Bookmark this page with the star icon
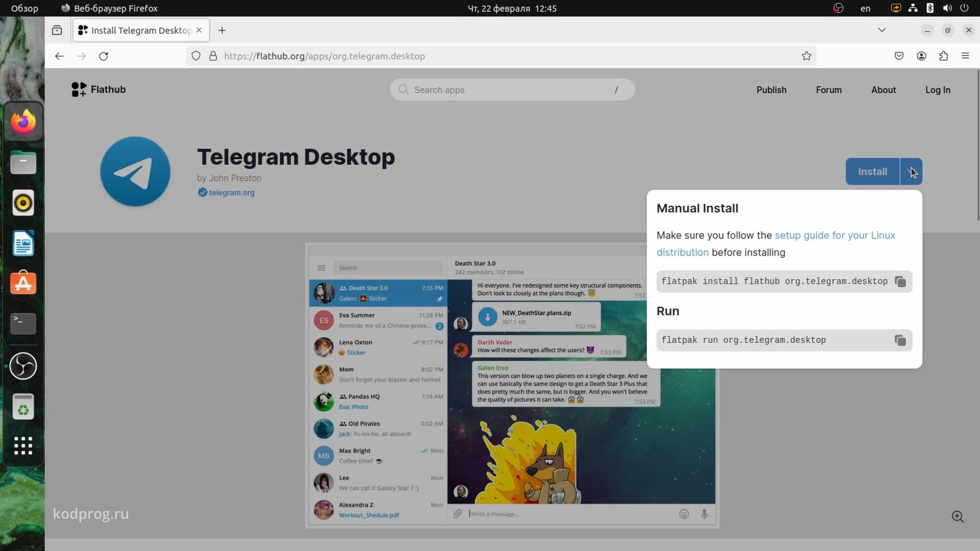This screenshot has width=980, height=551. 806,56
